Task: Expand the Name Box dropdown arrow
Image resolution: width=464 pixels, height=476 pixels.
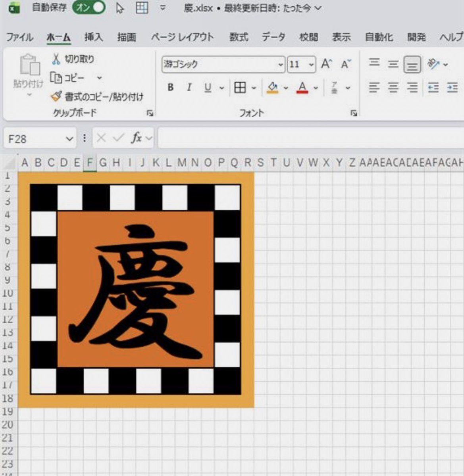Action: pos(69,139)
